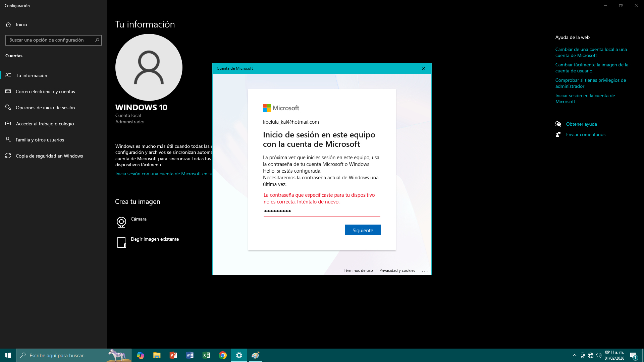Click the volume speaker icon
Viewport: 644px width, 362px height.
[599, 355]
